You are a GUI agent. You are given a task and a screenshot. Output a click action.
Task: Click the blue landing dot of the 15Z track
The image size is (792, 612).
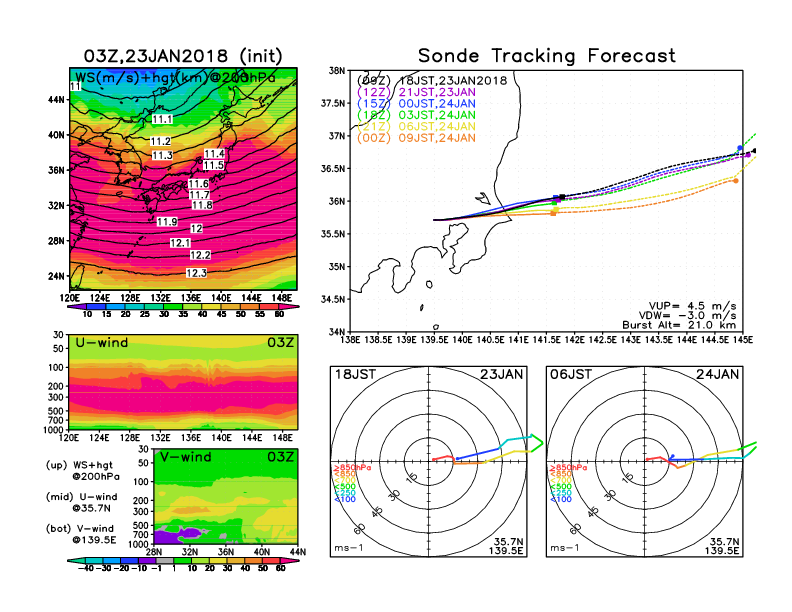pos(740,148)
